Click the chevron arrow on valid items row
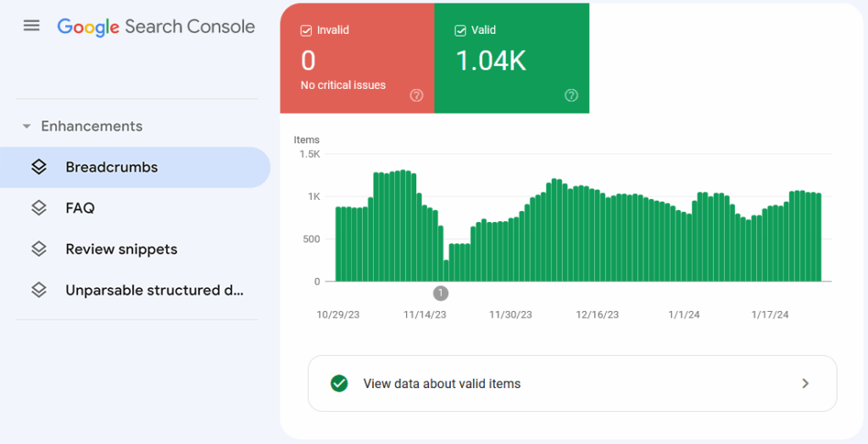 pyautogui.click(x=805, y=383)
